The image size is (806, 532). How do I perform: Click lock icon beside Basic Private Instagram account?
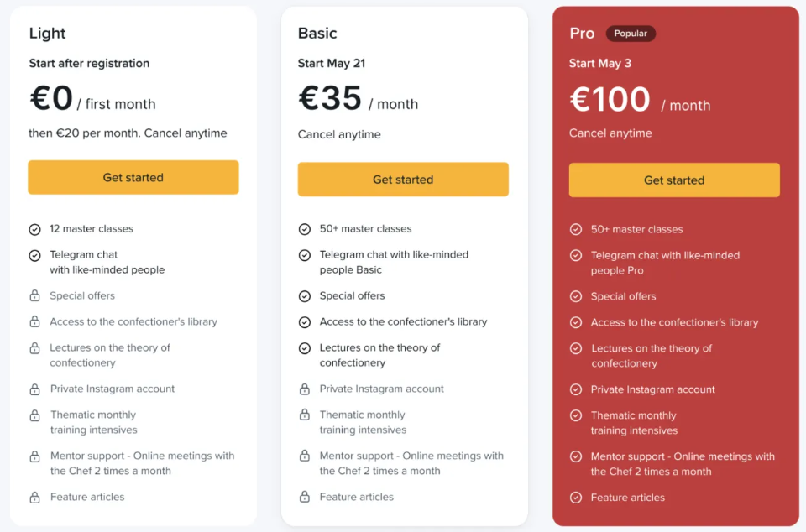click(304, 389)
